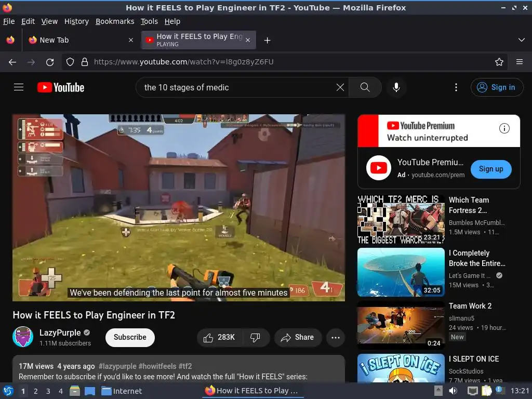Open clipboard manager tray icon
This screenshot has width=532, height=399.
[x=486, y=391]
